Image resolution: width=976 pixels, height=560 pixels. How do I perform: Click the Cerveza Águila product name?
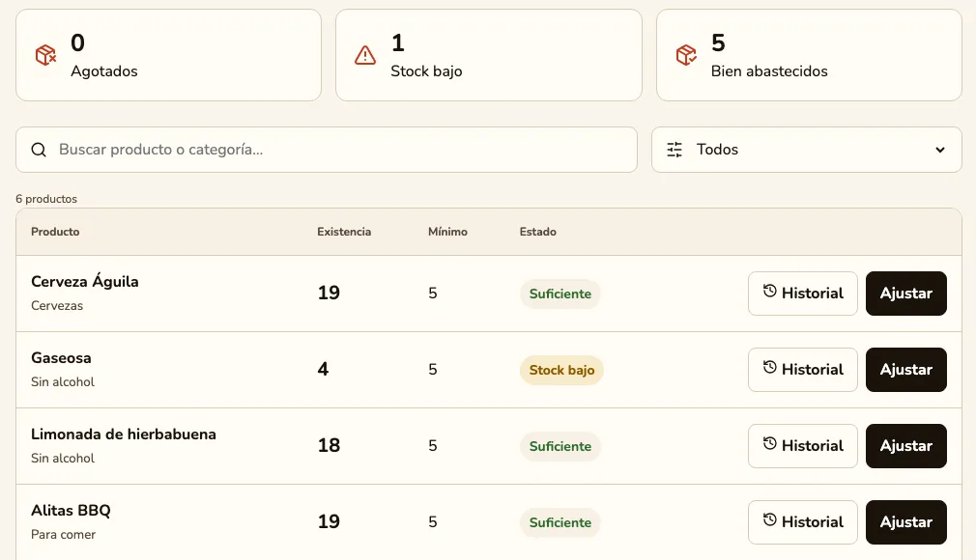(85, 281)
